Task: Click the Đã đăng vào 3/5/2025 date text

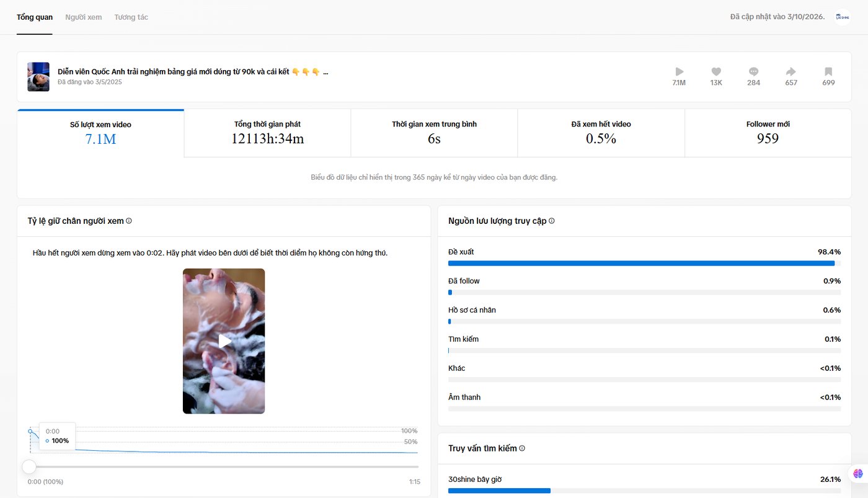Action: coord(90,82)
